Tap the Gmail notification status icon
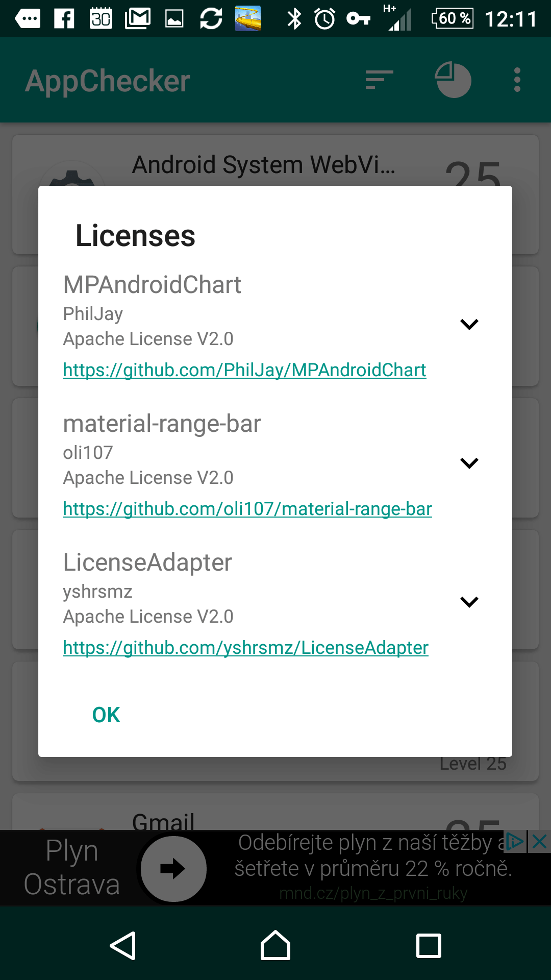Screen dimensions: 551x980 click(138, 19)
